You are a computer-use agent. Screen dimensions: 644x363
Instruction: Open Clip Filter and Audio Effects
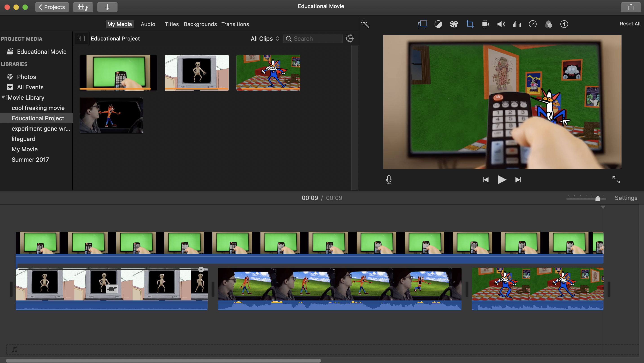549,24
